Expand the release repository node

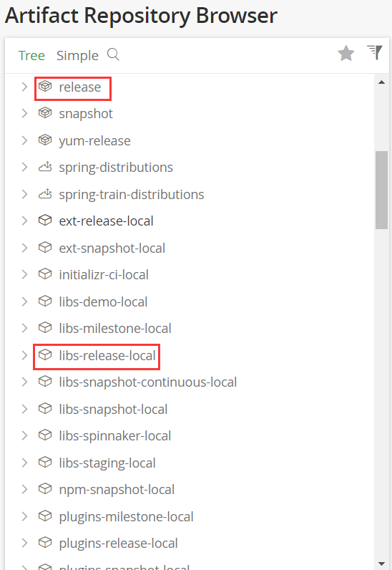click(x=24, y=87)
